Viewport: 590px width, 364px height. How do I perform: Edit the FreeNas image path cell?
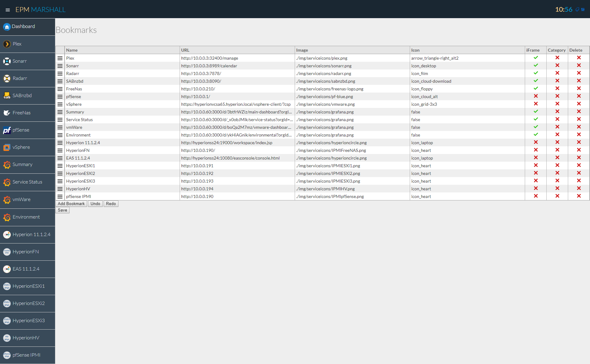tap(352, 89)
